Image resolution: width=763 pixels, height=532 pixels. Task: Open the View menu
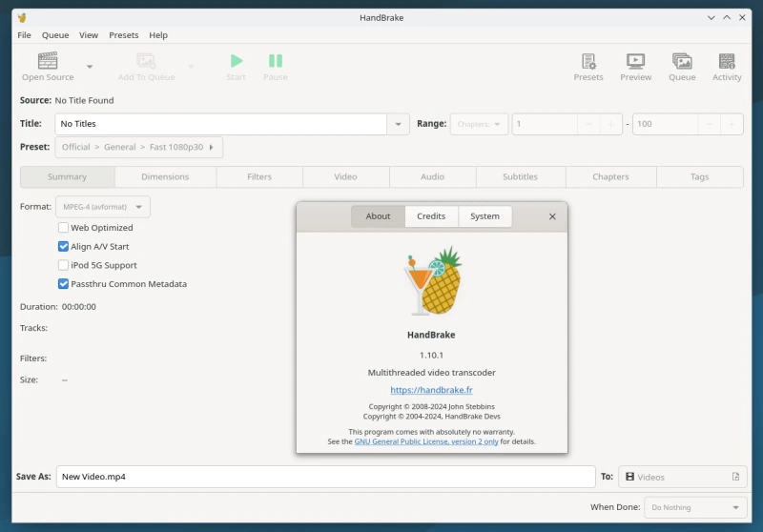point(89,35)
